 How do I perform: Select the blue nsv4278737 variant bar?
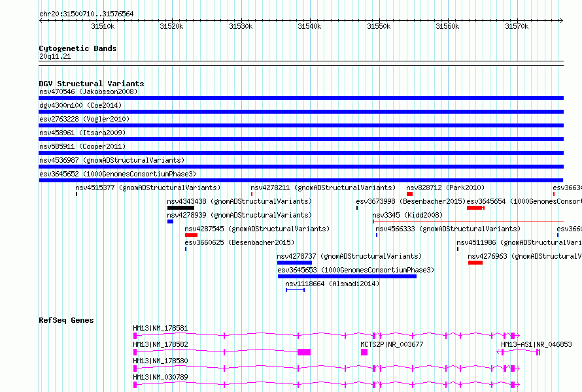tap(294, 263)
